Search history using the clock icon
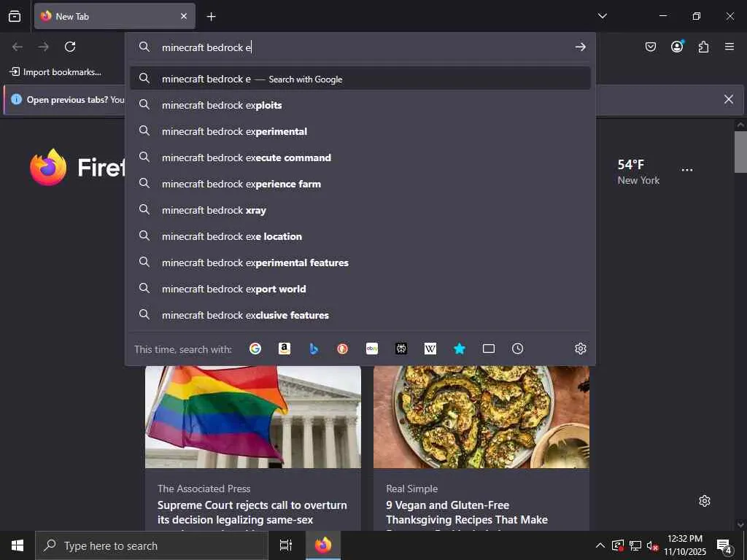Image resolution: width=747 pixels, height=560 pixels. pyautogui.click(x=517, y=349)
